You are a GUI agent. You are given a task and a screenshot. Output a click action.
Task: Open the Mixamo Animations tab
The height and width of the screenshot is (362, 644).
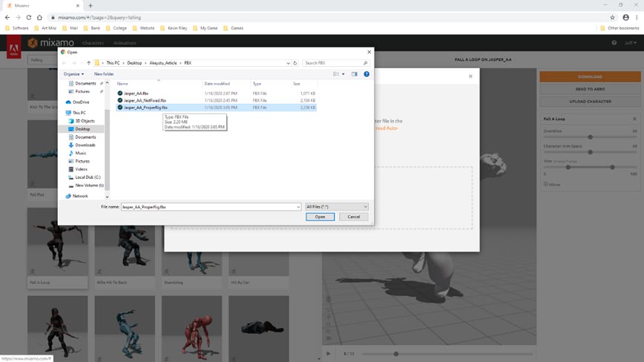125,43
